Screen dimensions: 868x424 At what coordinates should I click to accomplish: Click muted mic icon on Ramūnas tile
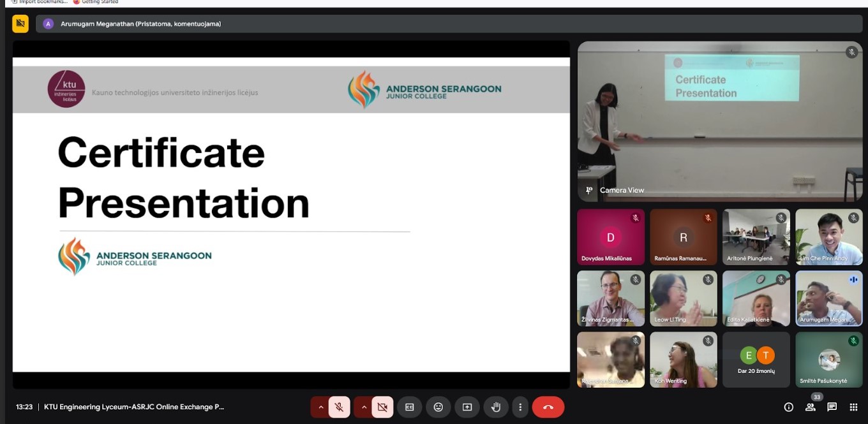[x=708, y=218]
